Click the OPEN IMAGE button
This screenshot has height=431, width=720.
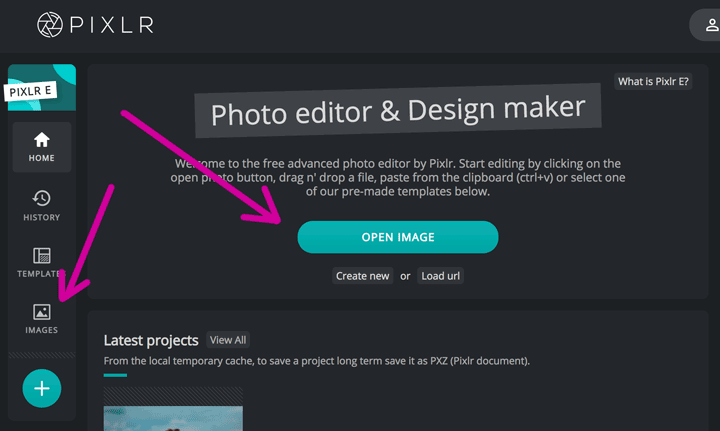(397, 237)
